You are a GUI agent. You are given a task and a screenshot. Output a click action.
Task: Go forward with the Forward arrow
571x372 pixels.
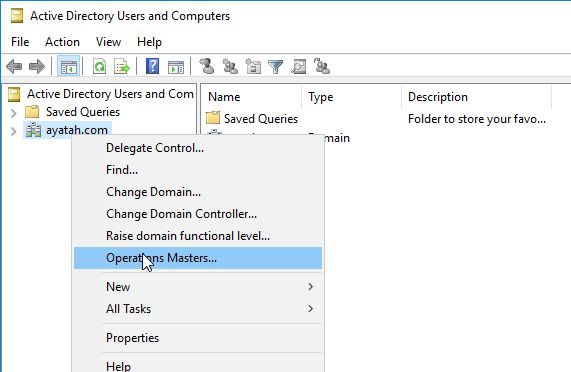pyautogui.click(x=37, y=67)
